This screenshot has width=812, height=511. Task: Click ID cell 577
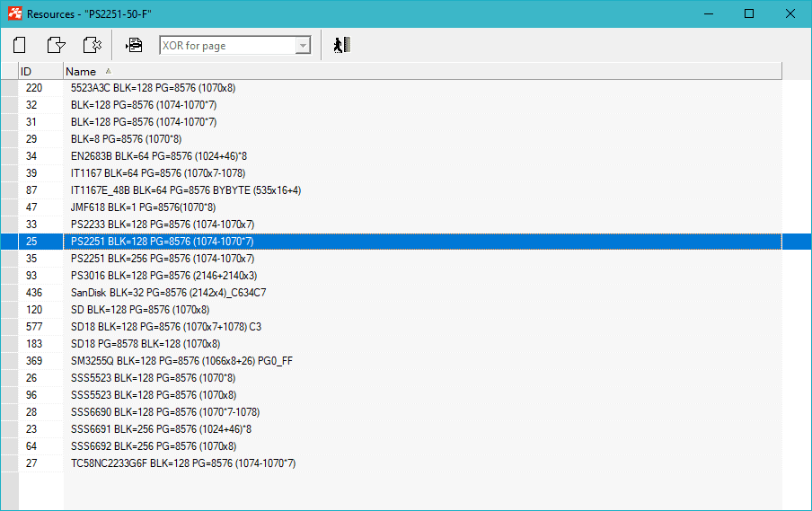(41, 327)
